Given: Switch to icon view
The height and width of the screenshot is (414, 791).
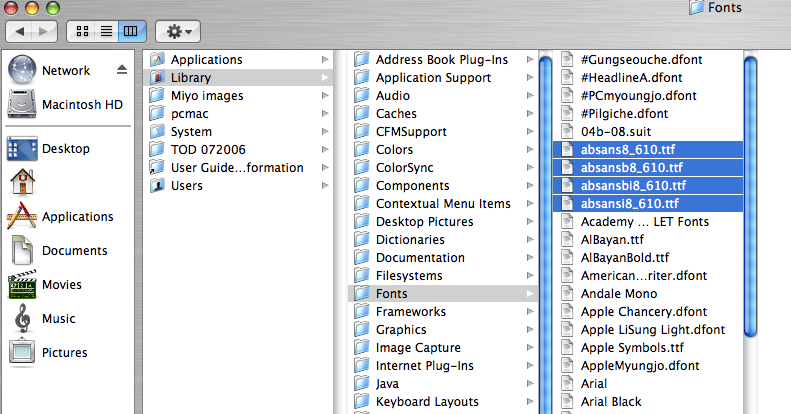Looking at the screenshot, I should tap(81, 32).
